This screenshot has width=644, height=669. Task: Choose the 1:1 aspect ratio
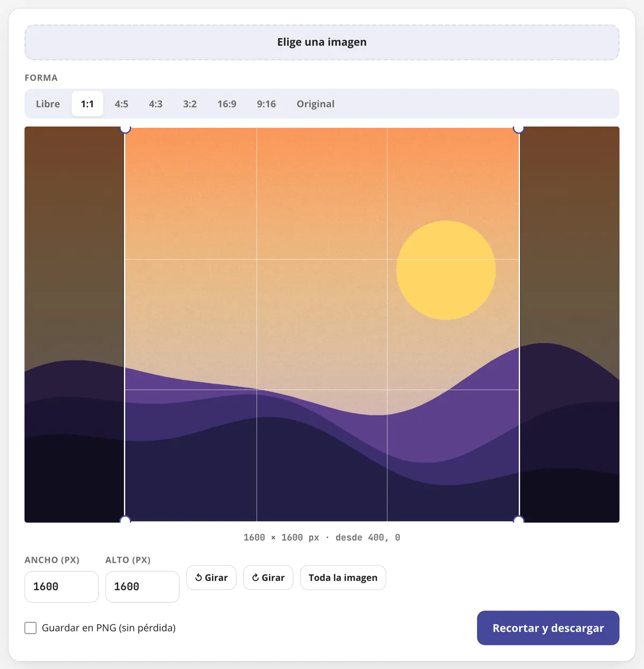coord(87,104)
